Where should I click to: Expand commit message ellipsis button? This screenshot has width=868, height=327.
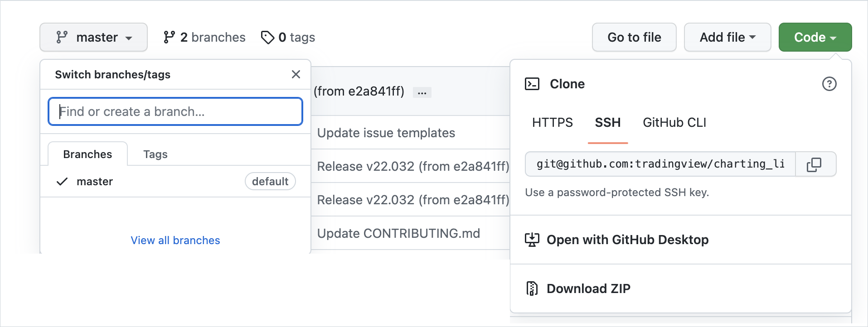[422, 92]
